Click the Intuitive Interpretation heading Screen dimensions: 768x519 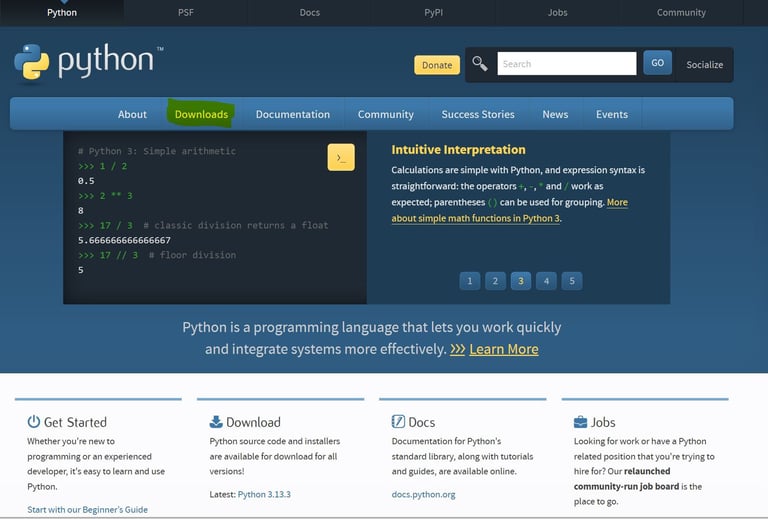(x=458, y=149)
